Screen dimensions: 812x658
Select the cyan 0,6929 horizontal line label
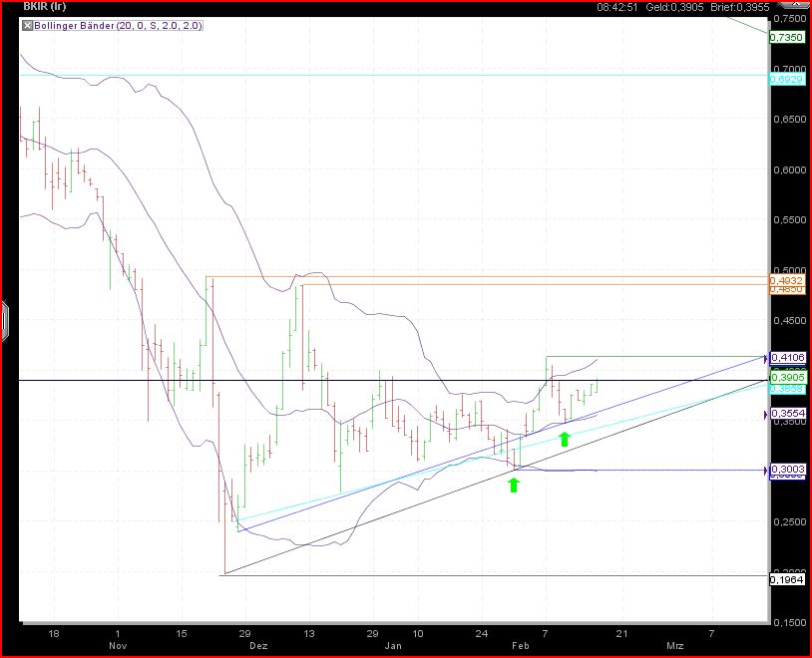[787, 79]
